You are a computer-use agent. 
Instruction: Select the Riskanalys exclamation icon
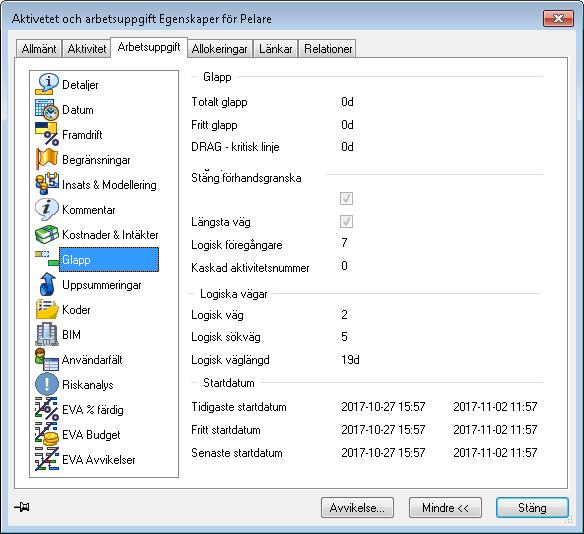pyautogui.click(x=47, y=384)
